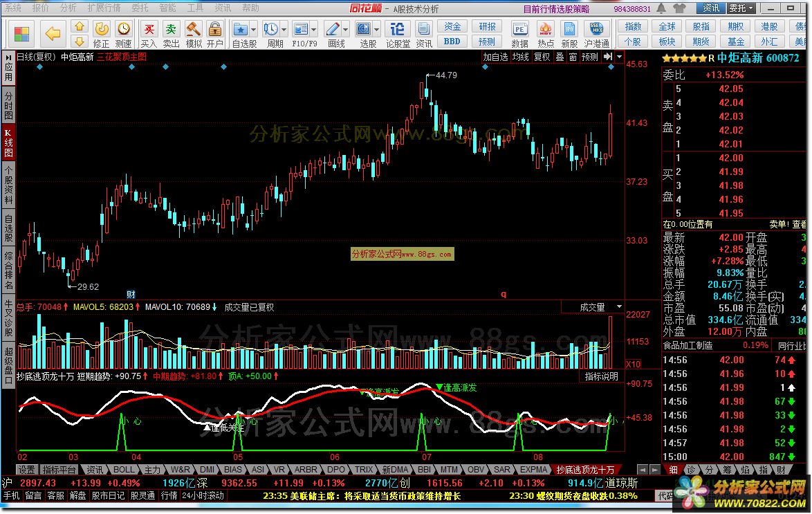812x514 pixels.
Task: Switch to the EXPMA indicator tab
Action: (x=533, y=470)
